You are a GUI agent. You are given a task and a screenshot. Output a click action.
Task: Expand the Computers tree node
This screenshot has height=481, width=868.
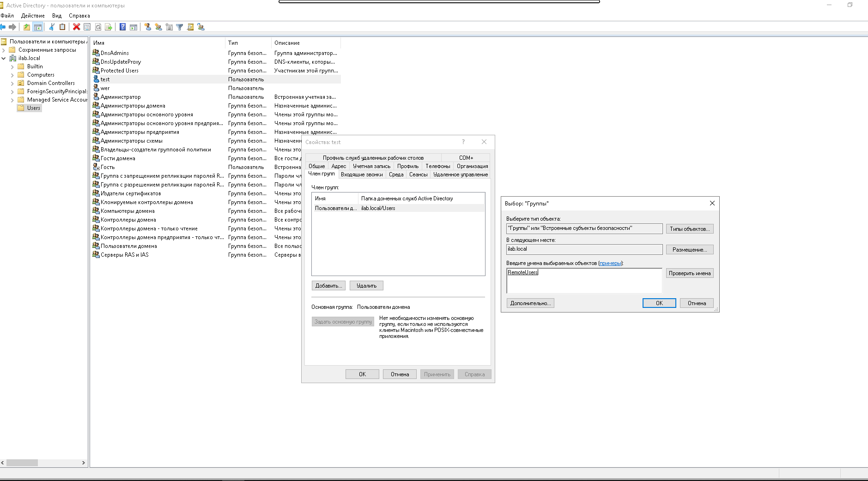(12, 75)
